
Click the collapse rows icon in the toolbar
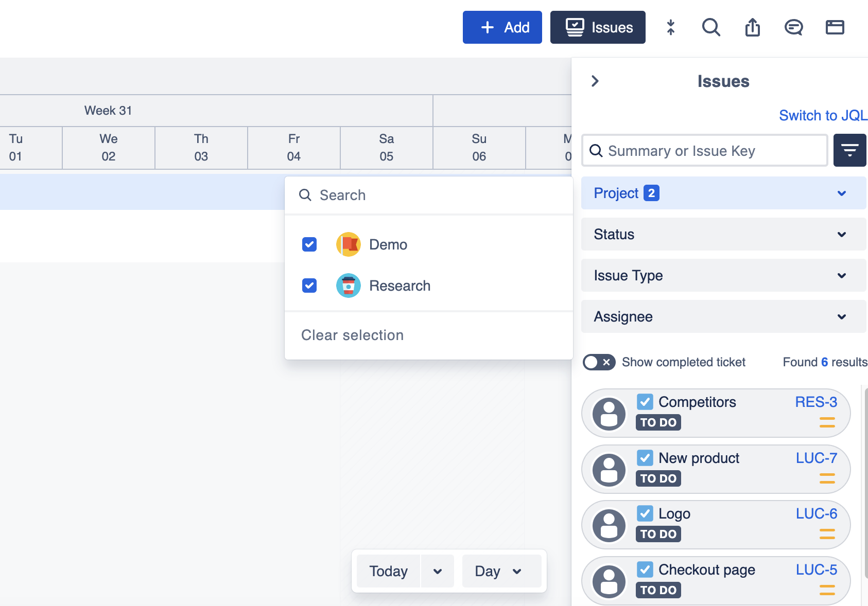tap(670, 27)
